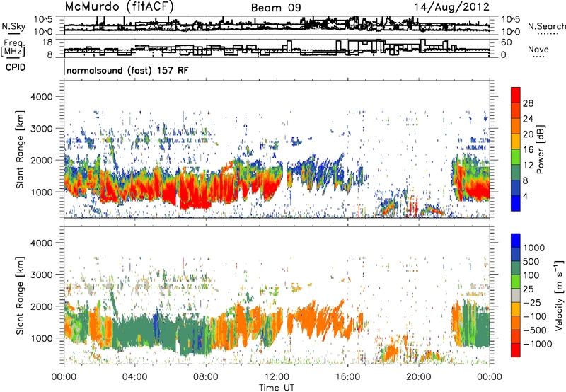The width and height of the screenshot is (566, 392).
Task: Click the 60 tick on Nave axis
Action: click(507, 42)
